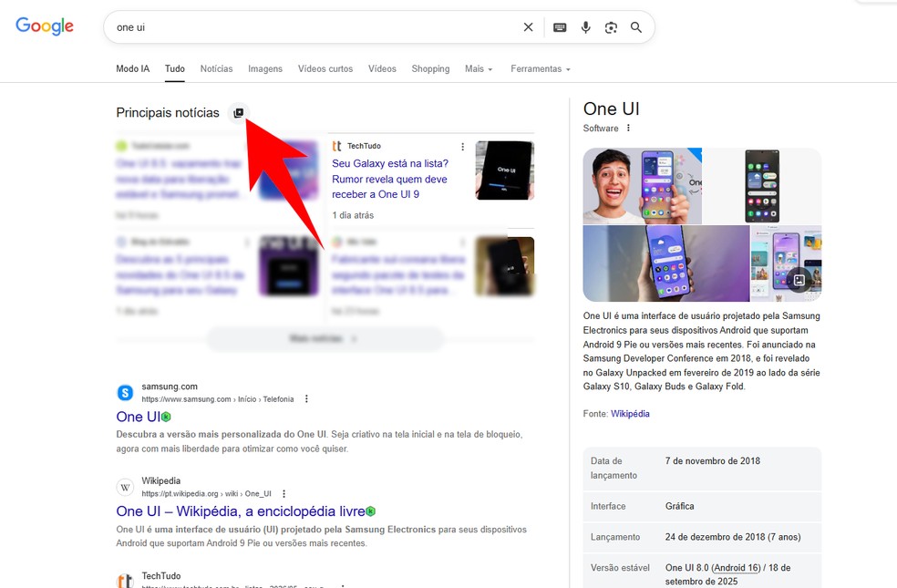Submit search with the magnifying glass

pos(636,26)
